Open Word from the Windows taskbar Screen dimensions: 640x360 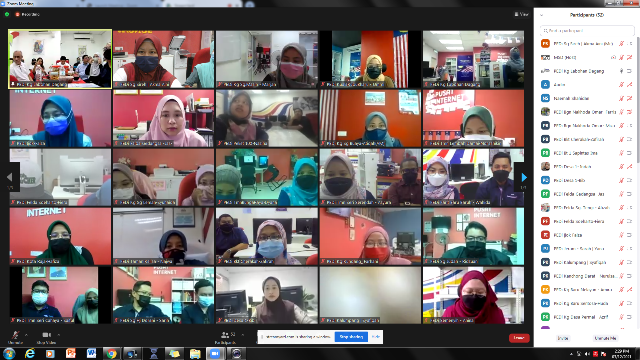(91, 353)
